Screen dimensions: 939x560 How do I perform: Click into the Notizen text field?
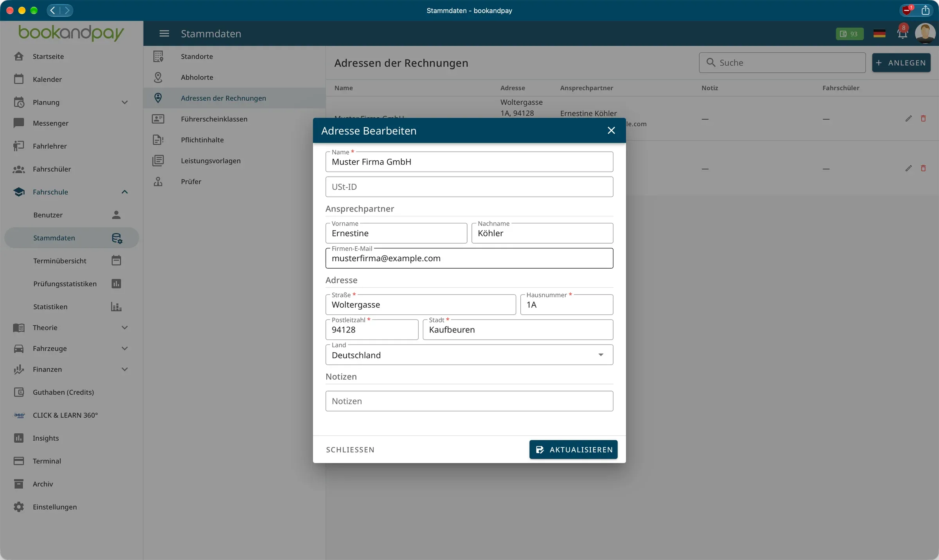tap(469, 401)
